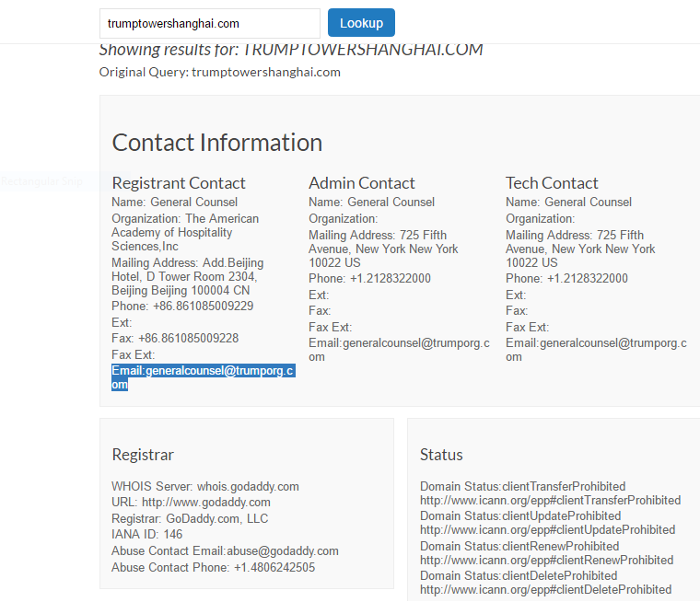
Task: Click the highlighted Registrant email generalcounsel@trumporg.com
Action: (x=203, y=377)
